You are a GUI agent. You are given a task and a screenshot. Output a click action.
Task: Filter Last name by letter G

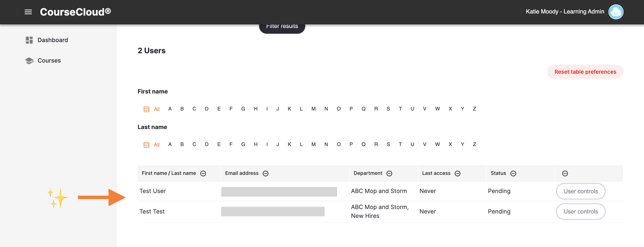243,144
